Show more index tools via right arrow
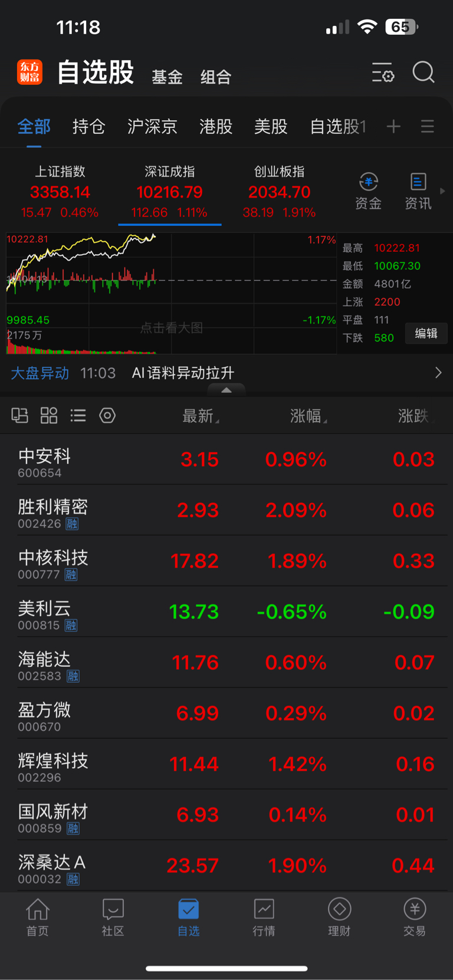453x980 pixels. [442, 191]
